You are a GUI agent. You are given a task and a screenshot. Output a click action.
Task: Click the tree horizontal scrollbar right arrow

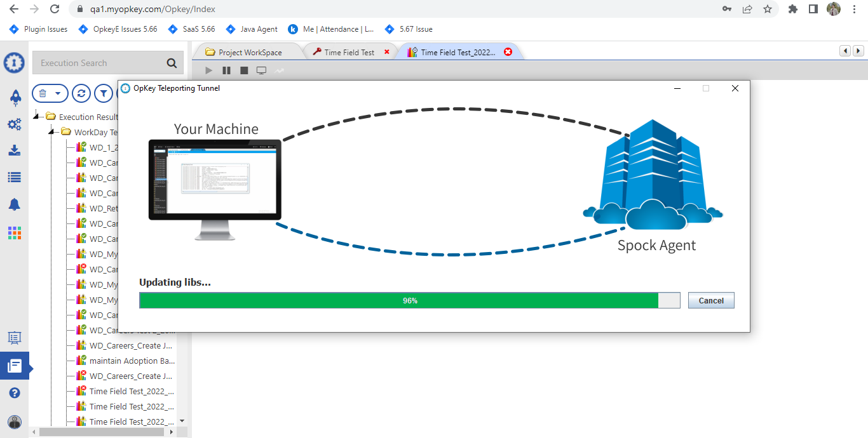coord(172,432)
